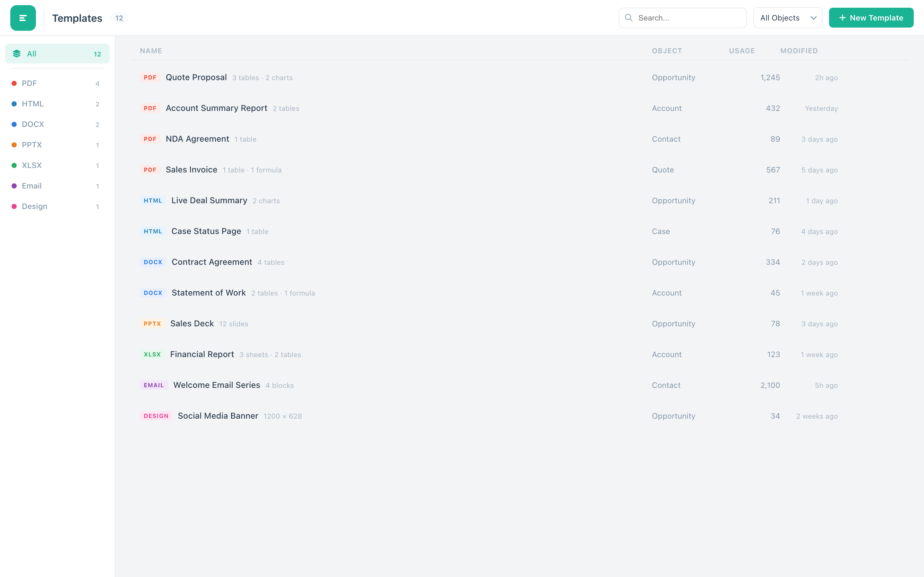
Task: Click the DOCX badge on Contract Agreement
Action: coord(153,262)
